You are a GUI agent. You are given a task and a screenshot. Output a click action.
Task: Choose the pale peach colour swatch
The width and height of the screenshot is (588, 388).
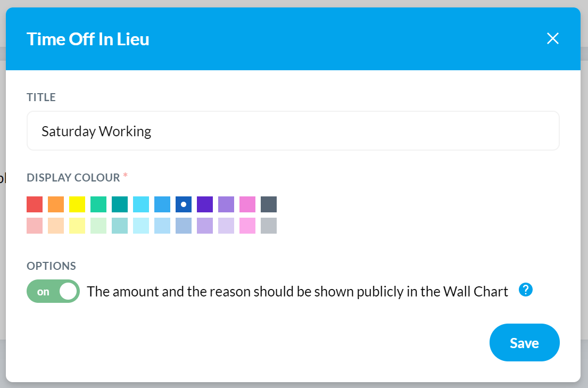56,226
